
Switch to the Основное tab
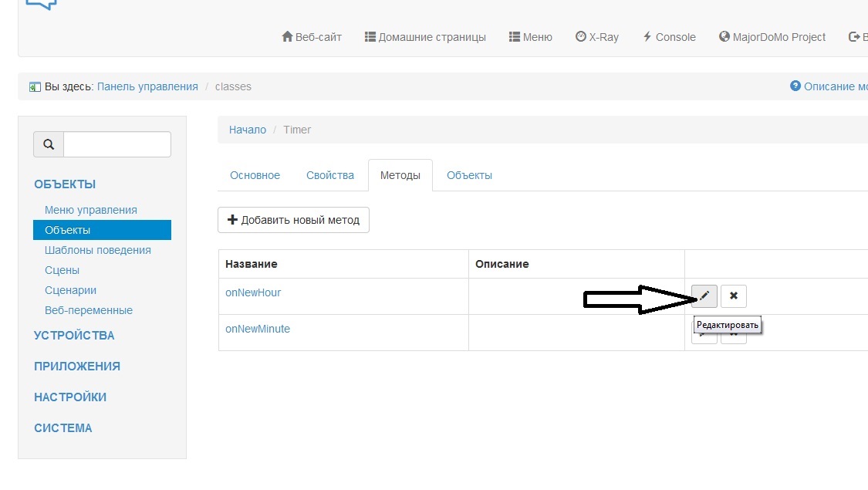255,175
